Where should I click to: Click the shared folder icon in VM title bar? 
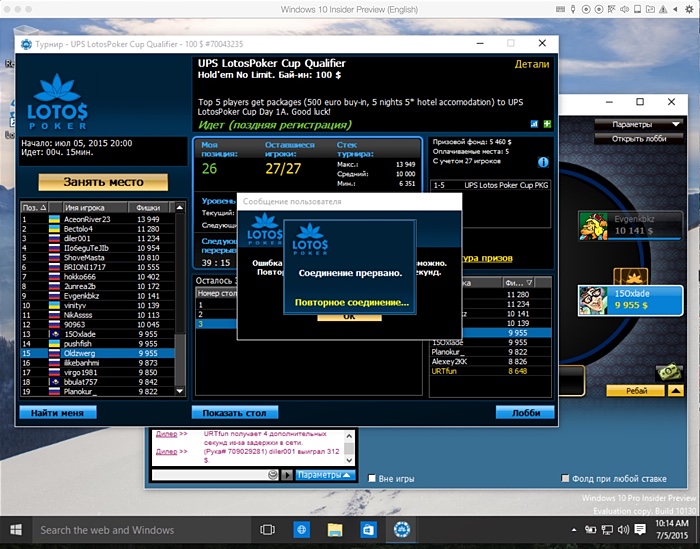tap(650, 9)
